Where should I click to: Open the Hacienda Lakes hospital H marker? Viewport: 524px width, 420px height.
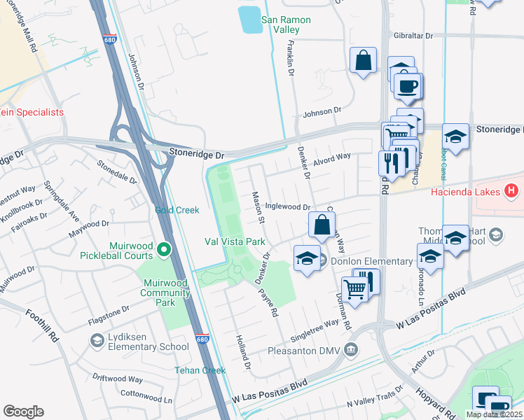click(511, 191)
